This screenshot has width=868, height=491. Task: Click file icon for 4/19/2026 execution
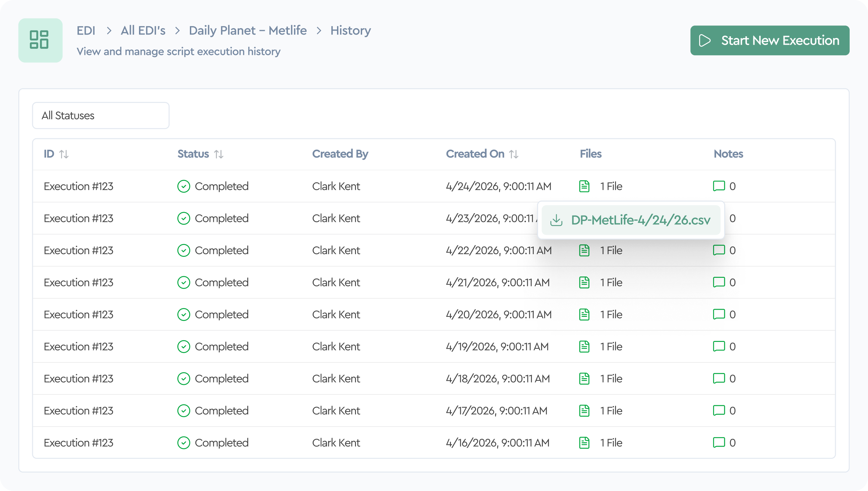(x=584, y=347)
